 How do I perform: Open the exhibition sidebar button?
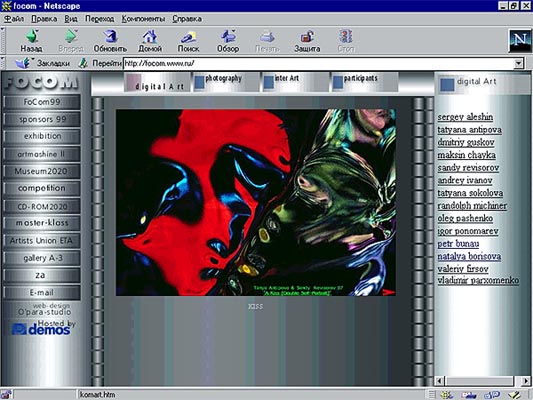pyautogui.click(x=42, y=136)
